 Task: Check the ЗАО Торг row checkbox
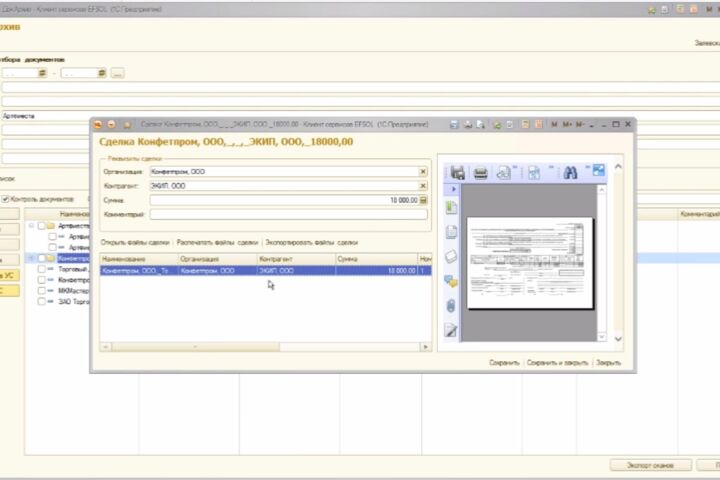pos(42,301)
